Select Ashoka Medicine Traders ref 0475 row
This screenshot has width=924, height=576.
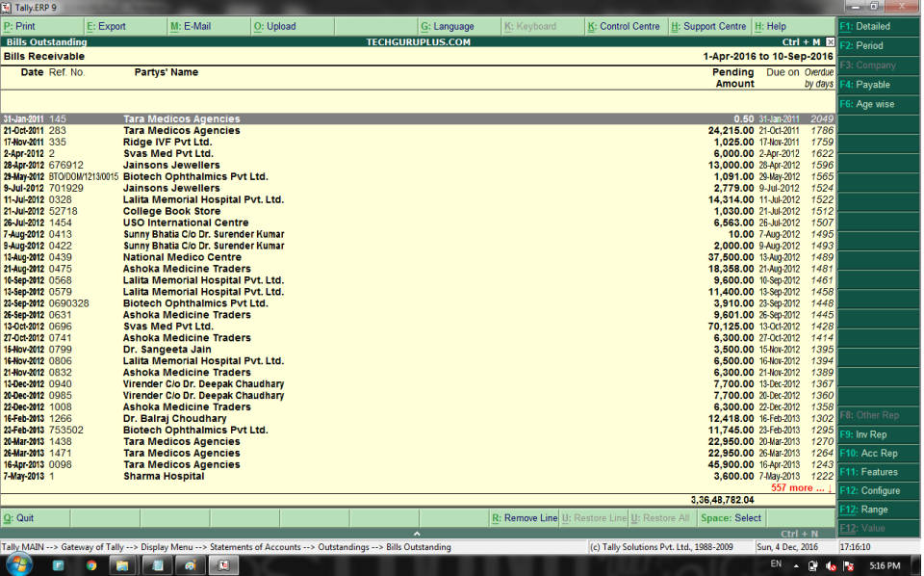pos(418,269)
